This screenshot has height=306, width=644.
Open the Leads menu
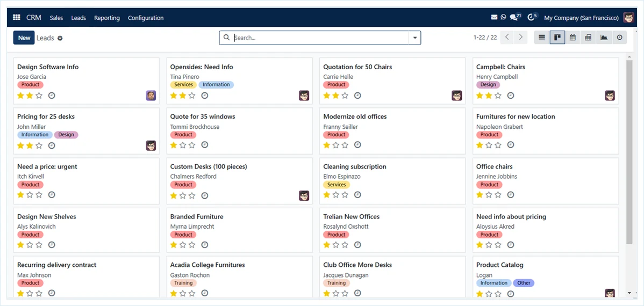click(78, 18)
